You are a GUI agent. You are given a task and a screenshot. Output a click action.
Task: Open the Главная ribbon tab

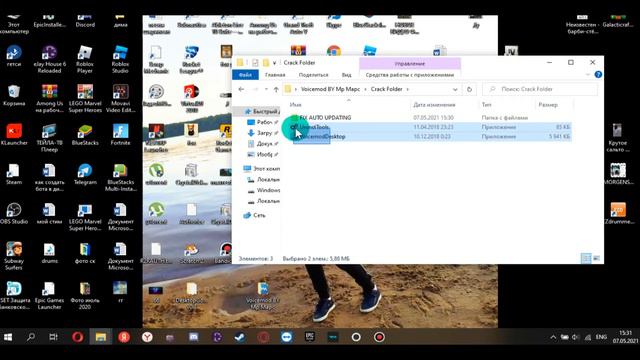tap(275, 75)
